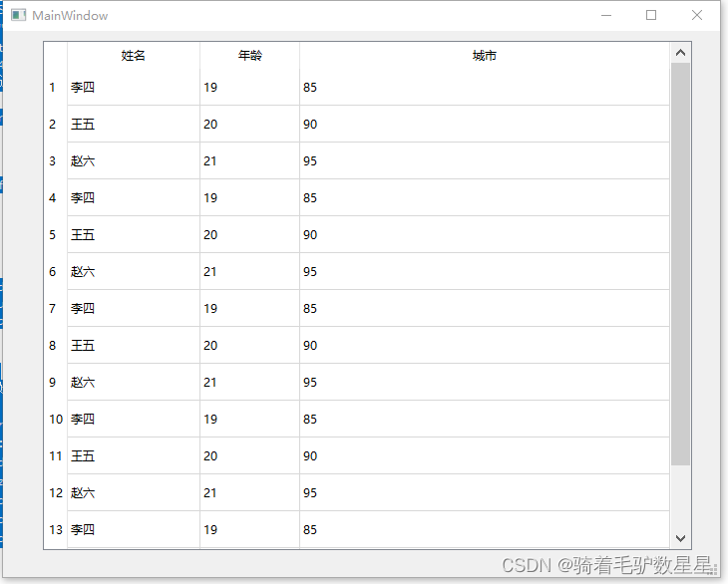The width and height of the screenshot is (728, 584).
Task: Click value 90 in row 11
Action: [x=485, y=456]
